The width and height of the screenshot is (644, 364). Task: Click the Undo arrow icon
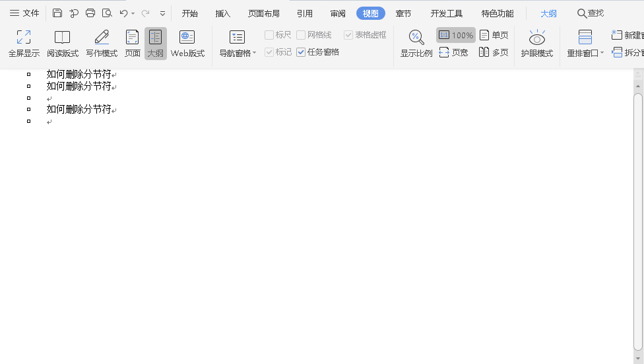tap(123, 13)
